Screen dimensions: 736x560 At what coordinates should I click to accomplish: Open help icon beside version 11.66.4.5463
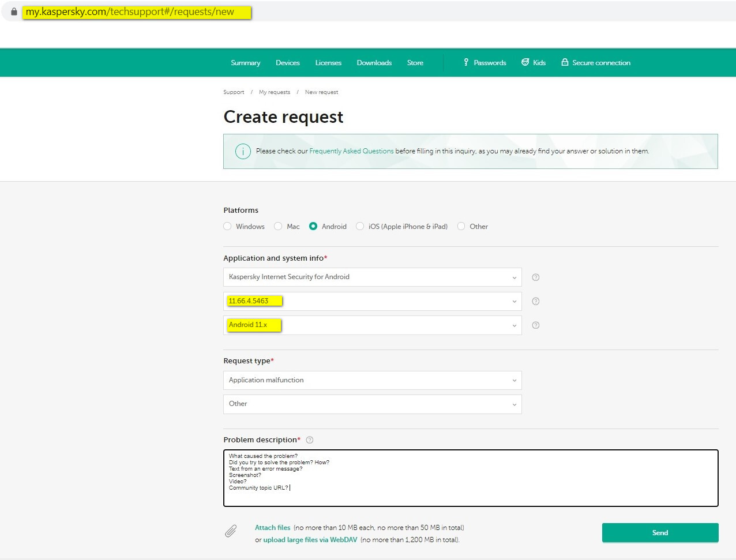tap(535, 301)
